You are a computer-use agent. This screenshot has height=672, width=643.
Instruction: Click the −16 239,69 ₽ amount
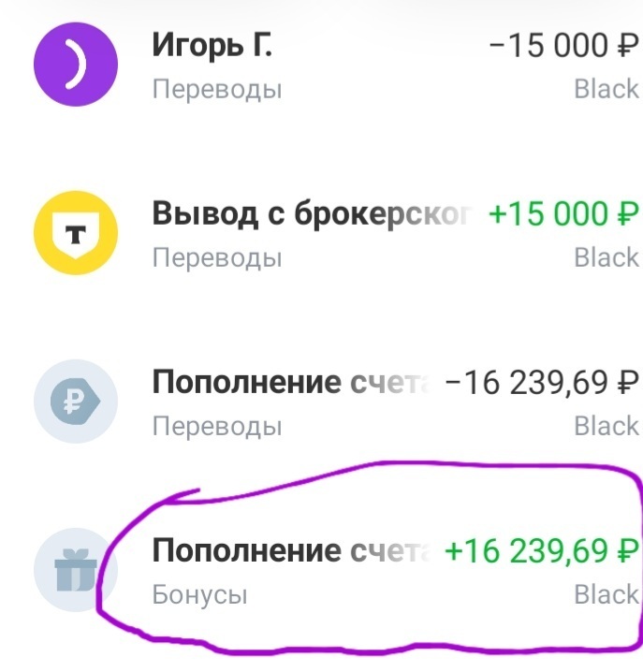pos(543,383)
